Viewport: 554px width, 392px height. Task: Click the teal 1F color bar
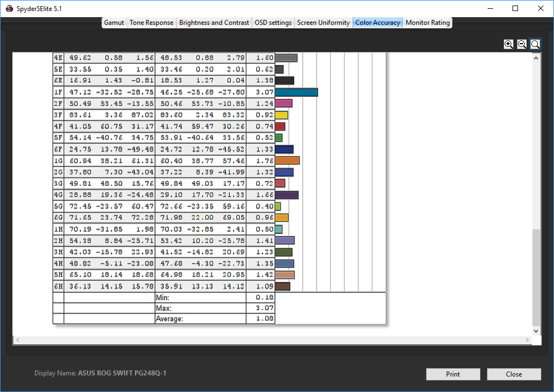[296, 92]
